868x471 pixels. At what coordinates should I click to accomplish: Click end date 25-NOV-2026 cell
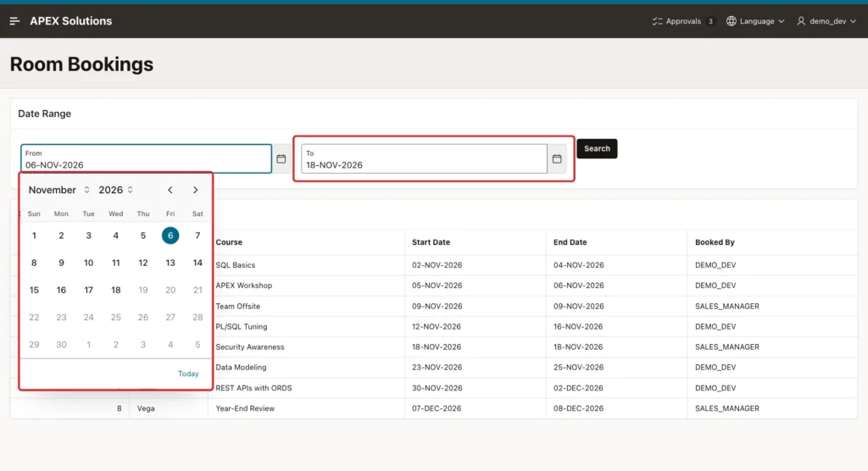point(617,368)
